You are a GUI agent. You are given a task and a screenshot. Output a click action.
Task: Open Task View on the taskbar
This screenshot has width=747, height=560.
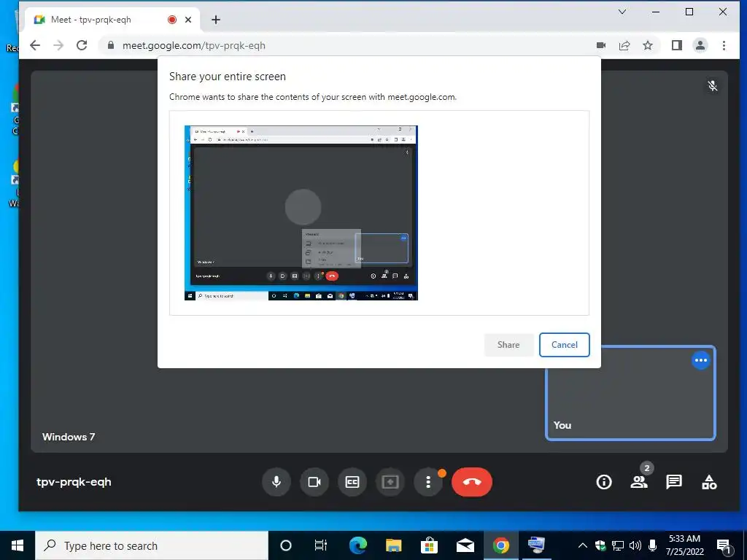321,545
